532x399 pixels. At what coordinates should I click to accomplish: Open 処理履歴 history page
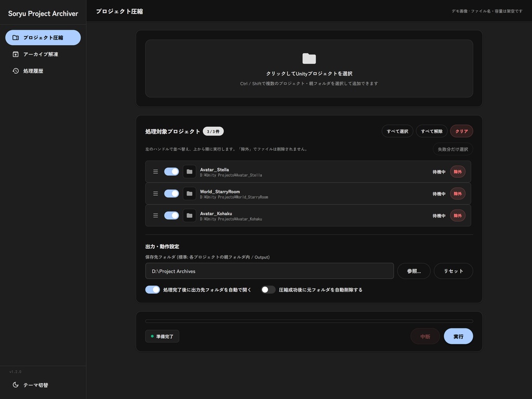(x=43, y=71)
